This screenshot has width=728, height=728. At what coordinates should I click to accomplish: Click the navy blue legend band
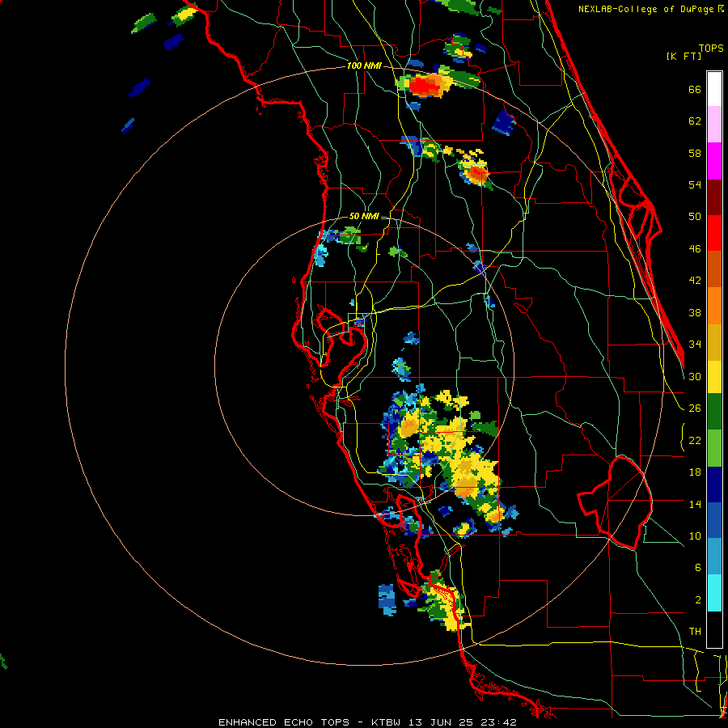[714, 485]
